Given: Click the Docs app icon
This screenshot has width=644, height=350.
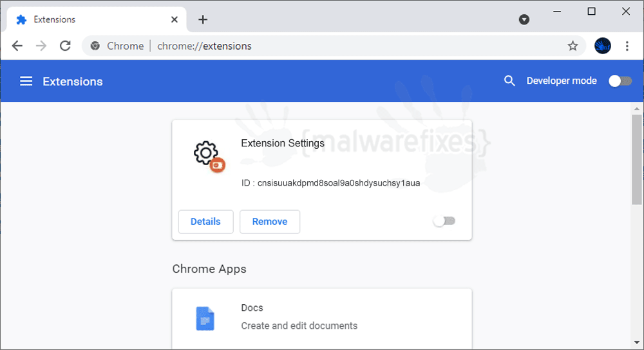Looking at the screenshot, I should point(205,319).
